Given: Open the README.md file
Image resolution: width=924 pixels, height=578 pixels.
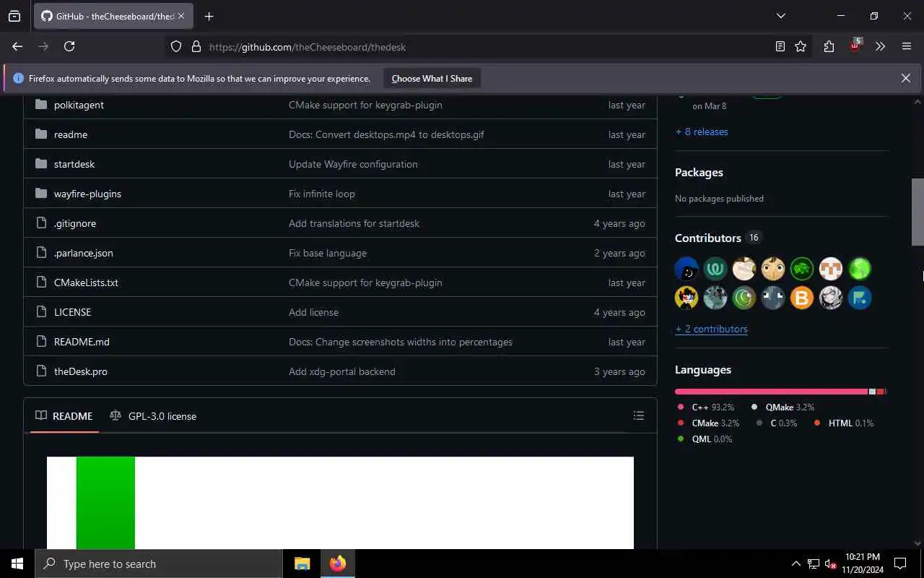Looking at the screenshot, I should pos(82,342).
